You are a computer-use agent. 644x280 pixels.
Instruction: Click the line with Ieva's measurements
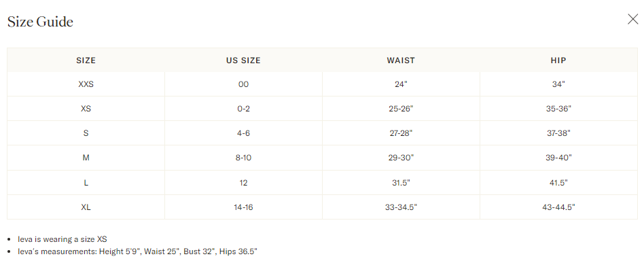137,251
